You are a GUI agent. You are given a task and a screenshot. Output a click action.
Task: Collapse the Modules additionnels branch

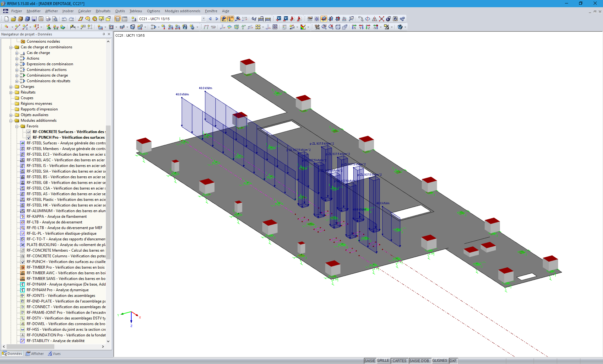(11, 120)
